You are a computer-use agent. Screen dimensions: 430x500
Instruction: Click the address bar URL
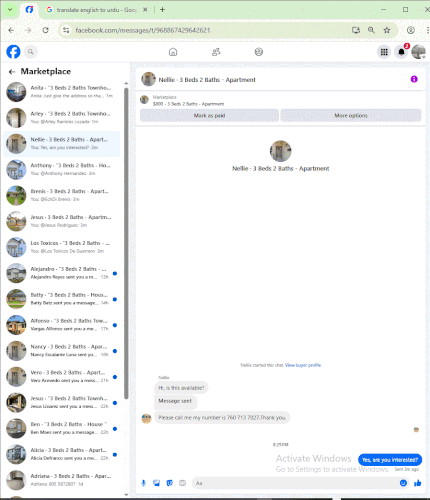pos(143,30)
